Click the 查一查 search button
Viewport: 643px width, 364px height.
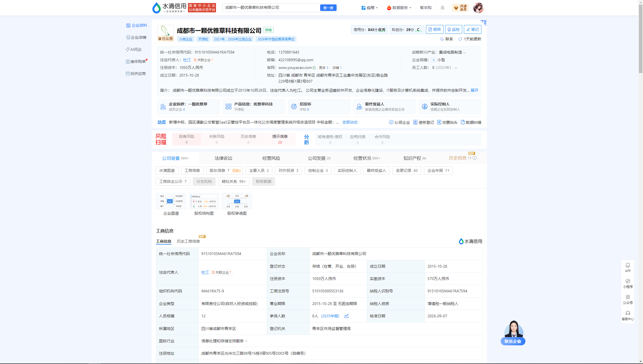[x=328, y=8]
